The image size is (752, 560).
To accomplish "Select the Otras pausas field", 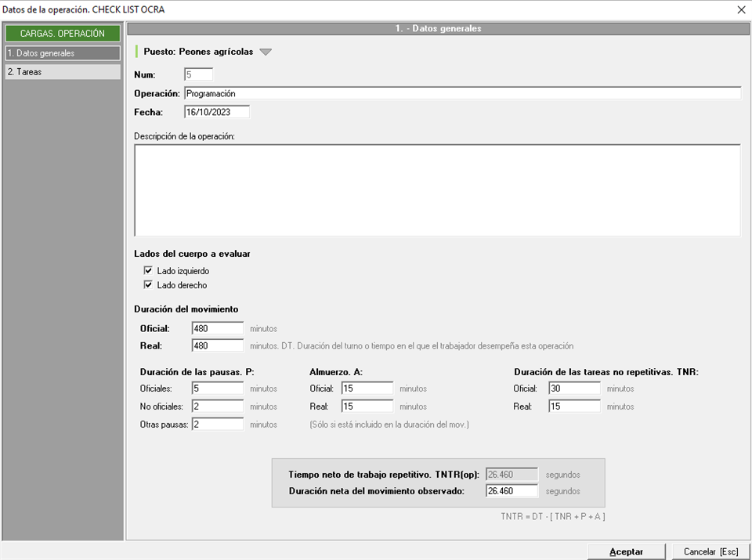I will coord(217,424).
